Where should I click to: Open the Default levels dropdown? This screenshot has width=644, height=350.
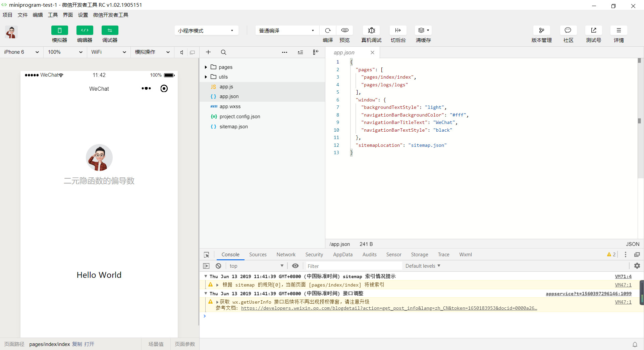pyautogui.click(x=423, y=266)
